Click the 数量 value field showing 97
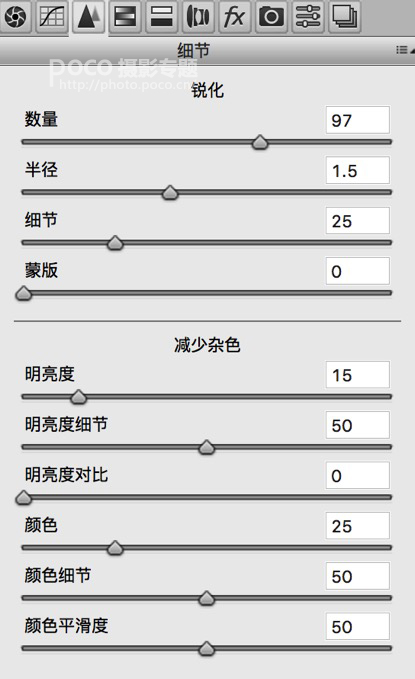This screenshot has height=679, width=415. [x=358, y=120]
